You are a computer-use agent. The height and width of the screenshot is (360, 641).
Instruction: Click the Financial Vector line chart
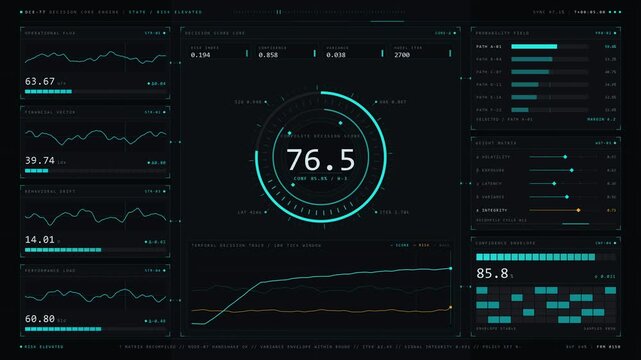point(96,137)
